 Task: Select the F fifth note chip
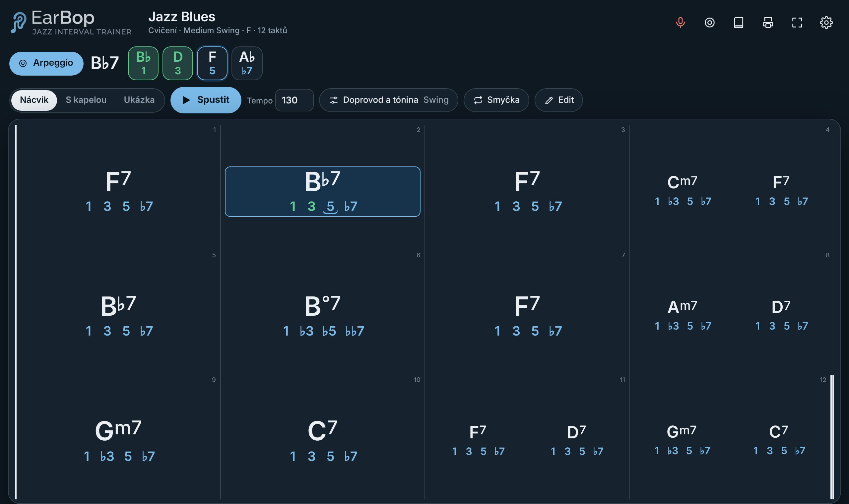coord(212,63)
